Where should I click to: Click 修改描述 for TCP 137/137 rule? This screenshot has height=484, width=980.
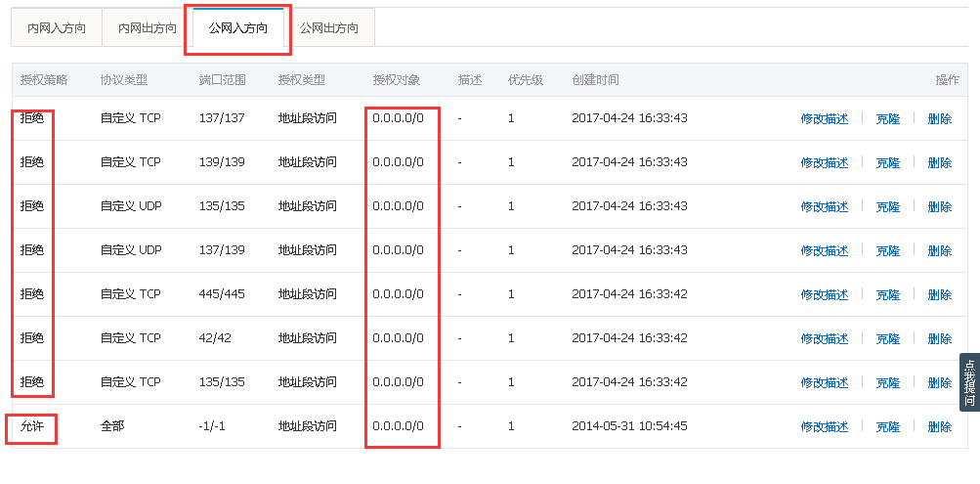[825, 119]
